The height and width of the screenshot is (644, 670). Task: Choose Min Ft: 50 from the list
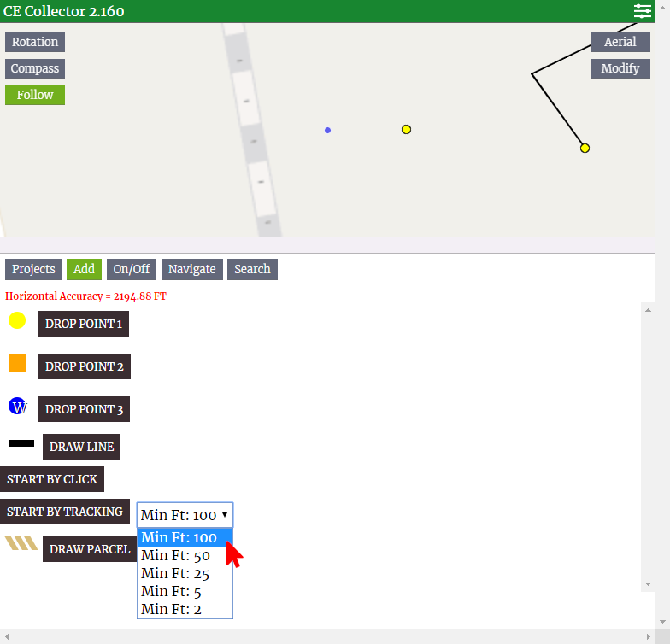pyautogui.click(x=176, y=556)
